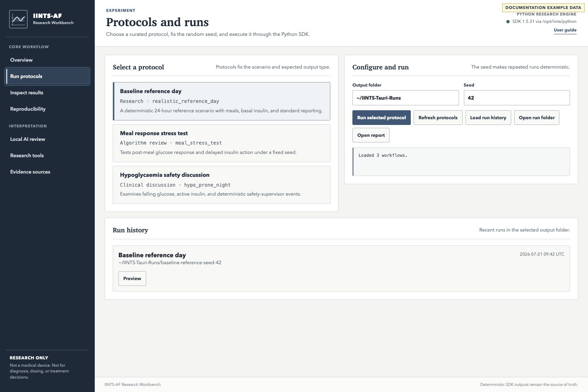Click the Output folder input field

click(405, 98)
